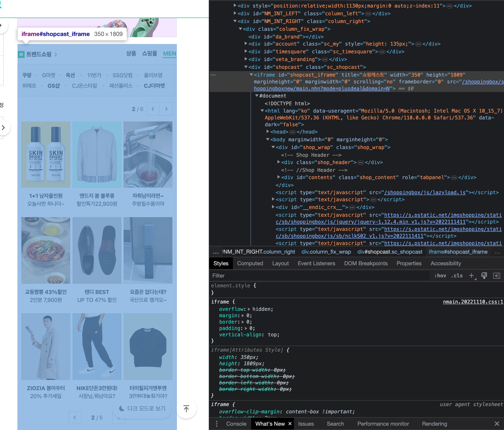The width and height of the screenshot is (504, 430).
Task: Open the lazyload.js script link
Action: click(425, 192)
